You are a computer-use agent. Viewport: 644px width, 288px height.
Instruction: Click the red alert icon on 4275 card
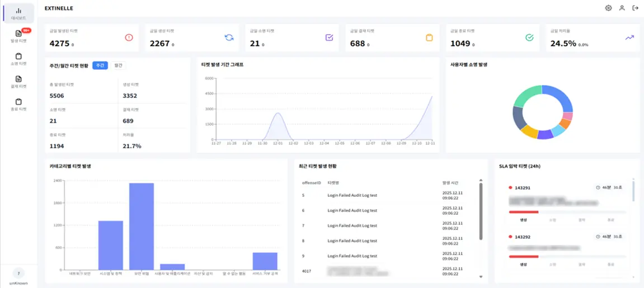129,37
